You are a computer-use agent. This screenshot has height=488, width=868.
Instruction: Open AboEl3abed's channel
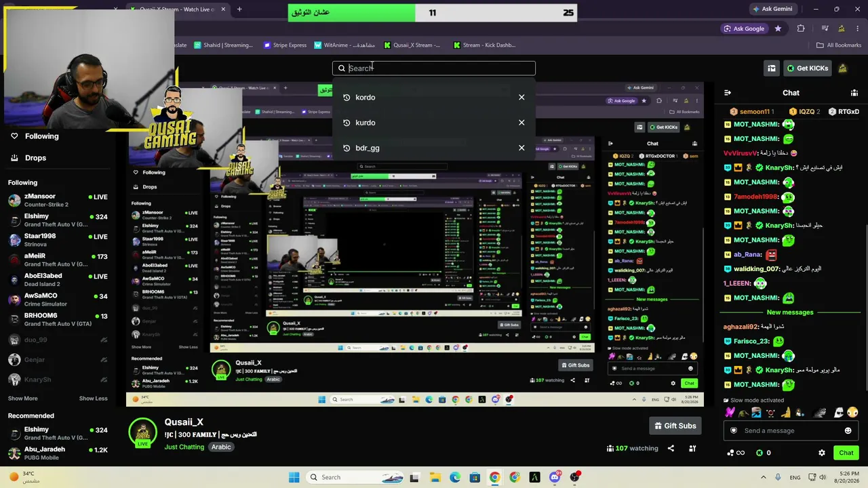click(58, 279)
